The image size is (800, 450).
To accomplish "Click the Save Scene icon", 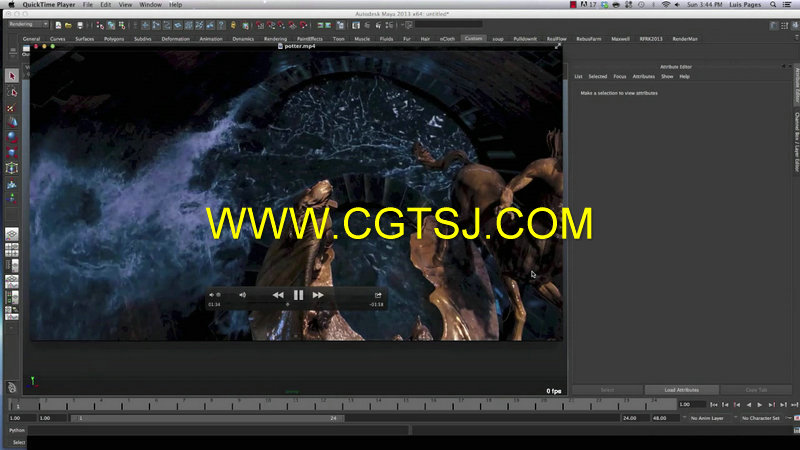I will pyautogui.click(x=80, y=25).
